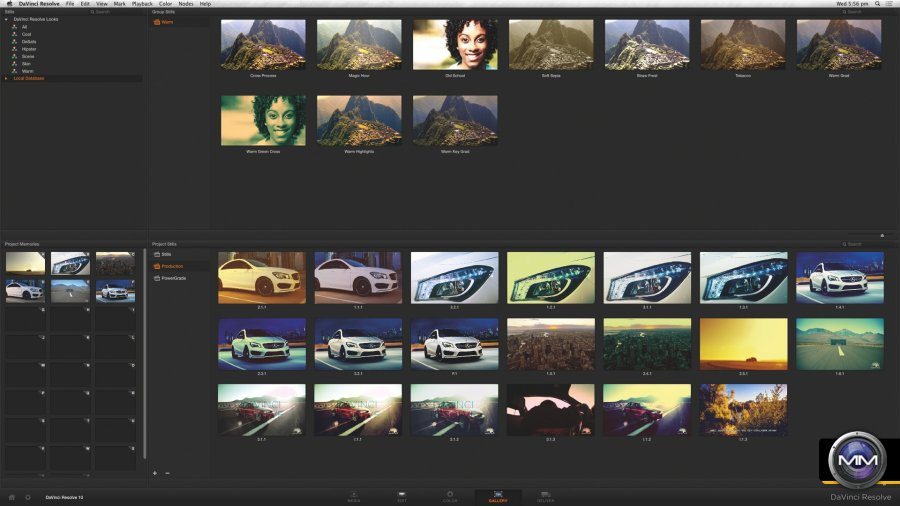Open the Media page icon

(x=354, y=495)
